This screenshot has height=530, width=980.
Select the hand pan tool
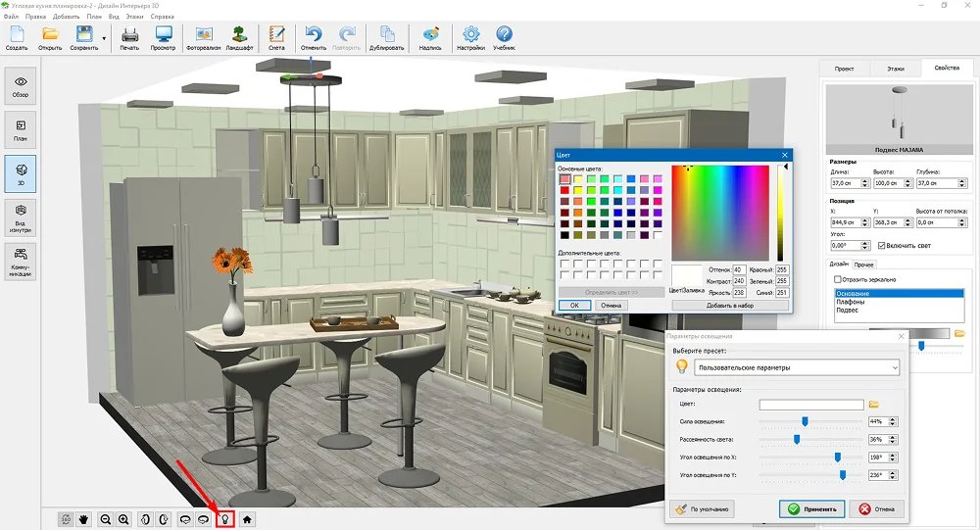point(83,518)
